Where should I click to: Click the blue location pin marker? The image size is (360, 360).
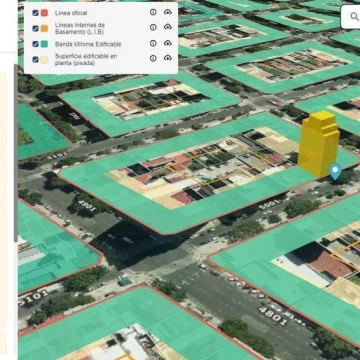(335, 171)
